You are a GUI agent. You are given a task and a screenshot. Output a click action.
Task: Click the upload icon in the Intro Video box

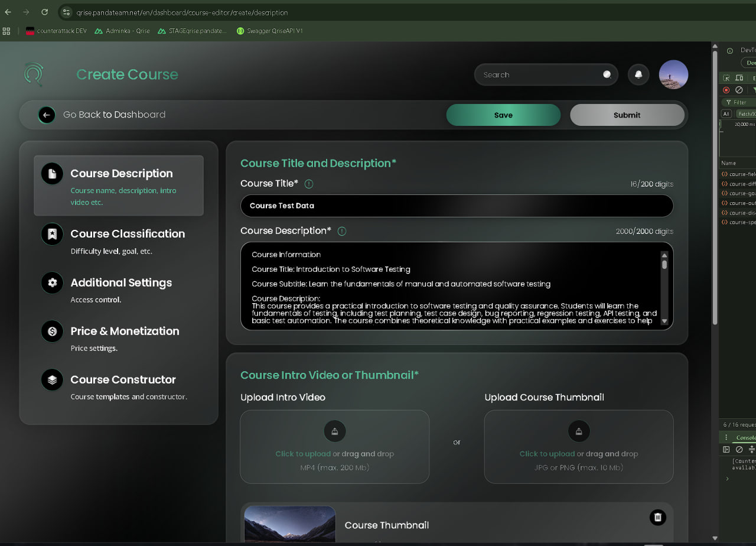click(x=335, y=431)
